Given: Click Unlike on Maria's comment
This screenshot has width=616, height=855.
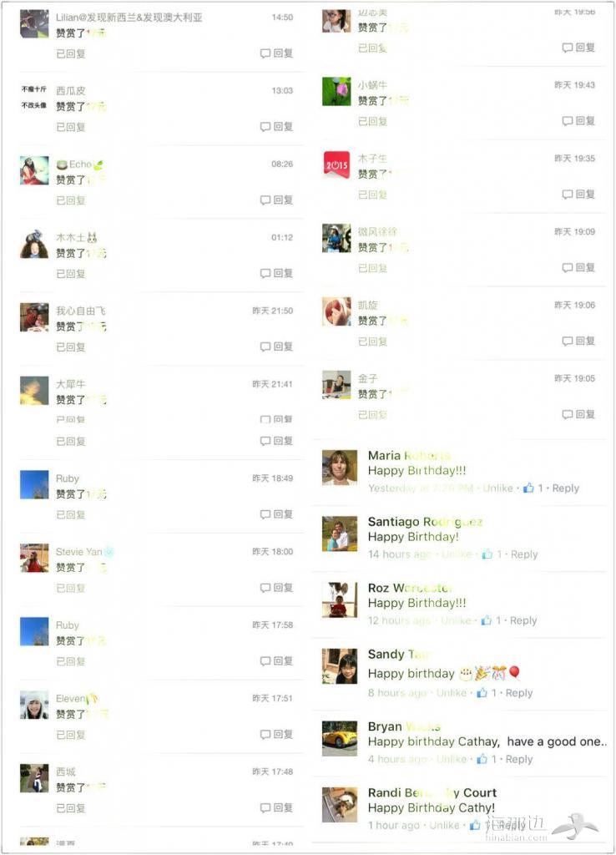Looking at the screenshot, I should pos(497,488).
